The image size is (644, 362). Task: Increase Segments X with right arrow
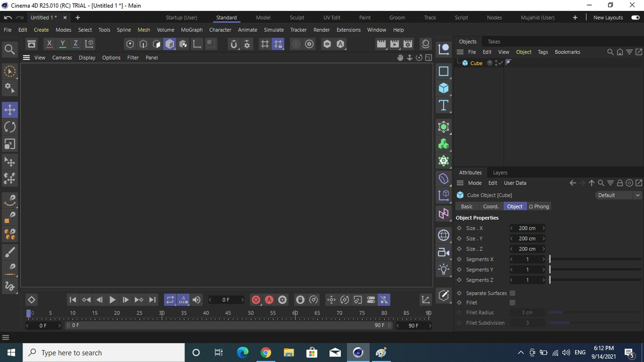click(543, 259)
